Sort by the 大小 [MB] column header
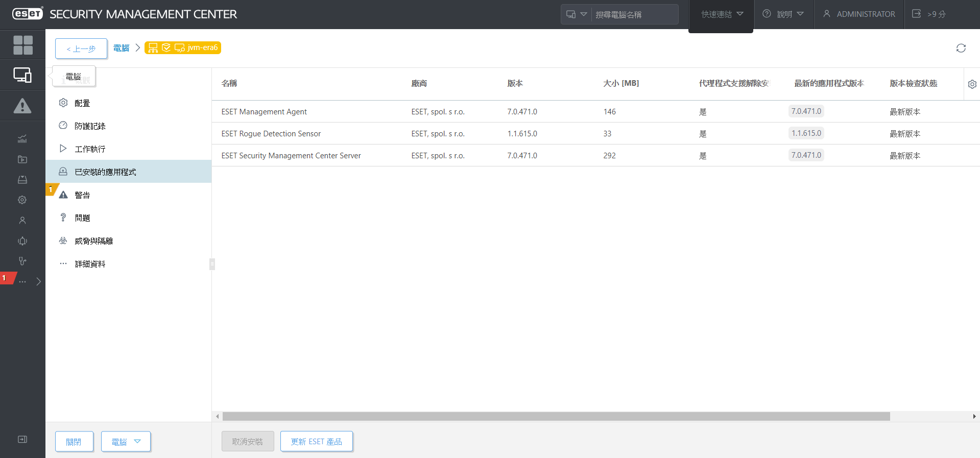 (x=621, y=83)
